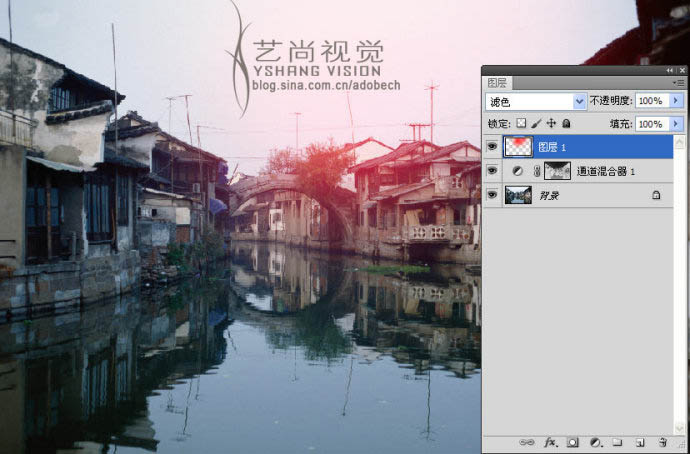Click layers list scrollbar down arrow
The image size is (690, 454).
click(680, 428)
